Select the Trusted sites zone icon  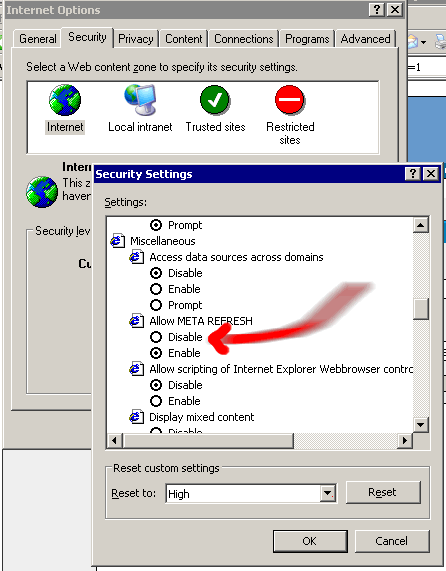(x=215, y=100)
